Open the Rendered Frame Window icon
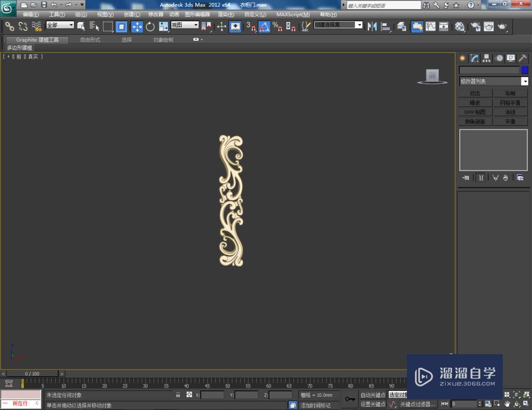 [488, 27]
